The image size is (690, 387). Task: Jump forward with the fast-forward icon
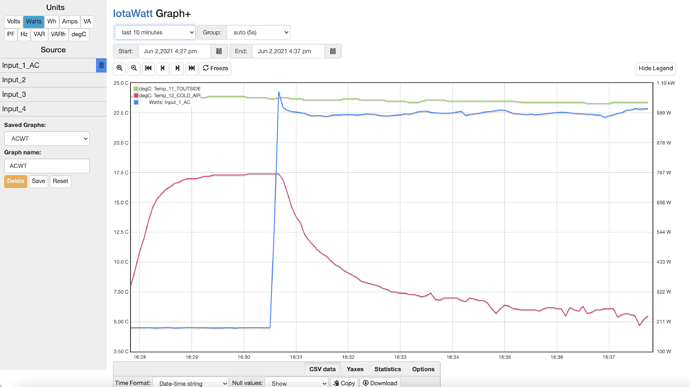(x=192, y=68)
